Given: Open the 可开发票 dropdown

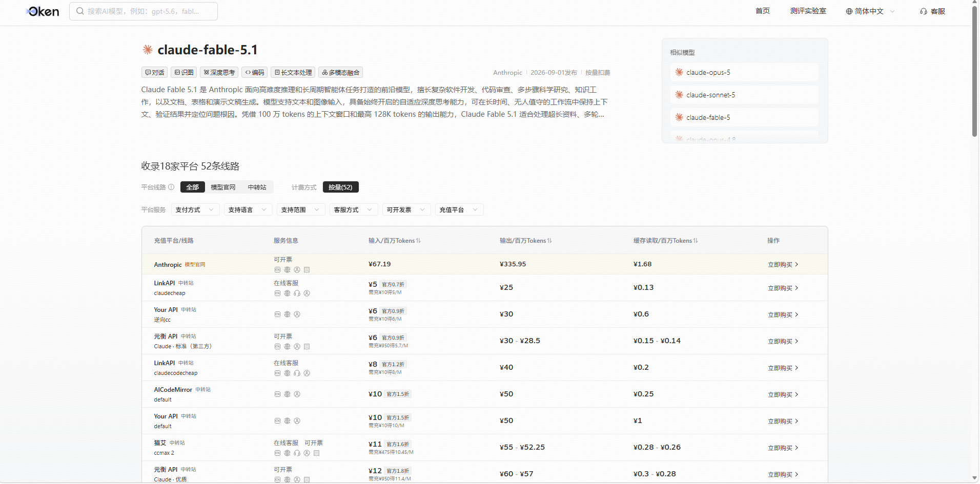Looking at the screenshot, I should (x=406, y=209).
